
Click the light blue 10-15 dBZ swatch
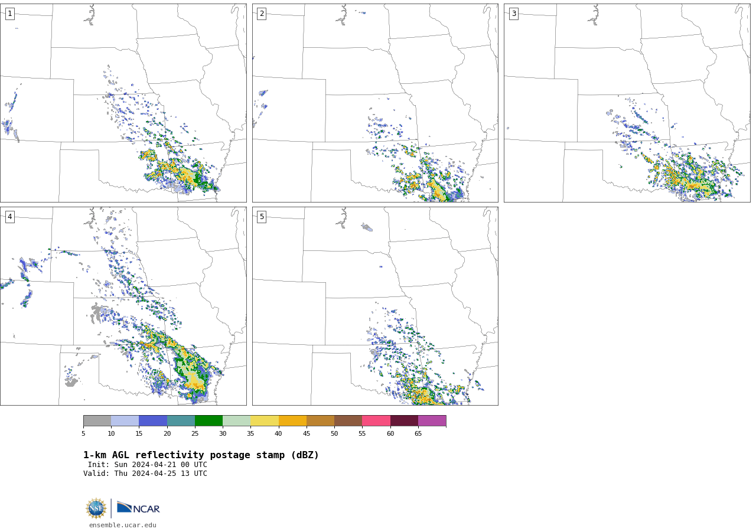pyautogui.click(x=125, y=421)
